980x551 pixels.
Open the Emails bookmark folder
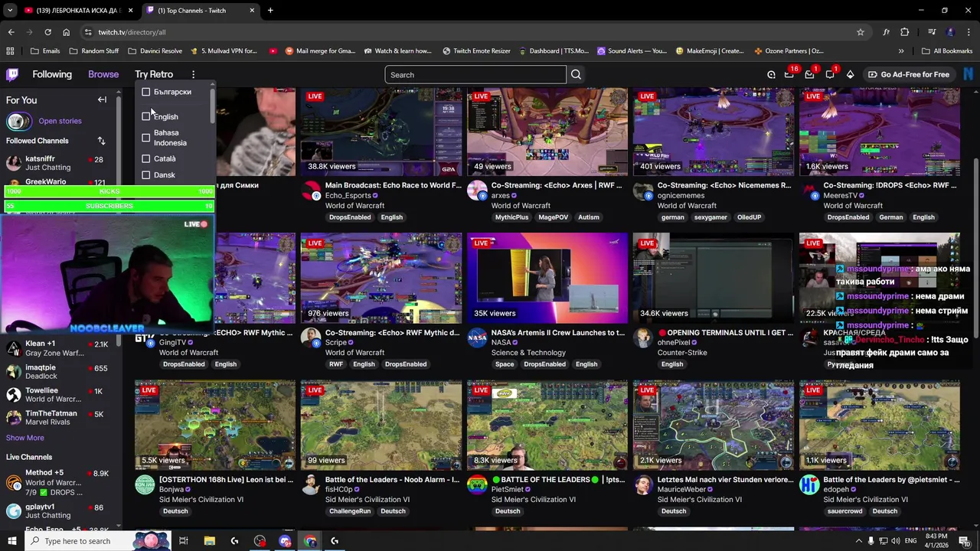pyautogui.click(x=45, y=51)
